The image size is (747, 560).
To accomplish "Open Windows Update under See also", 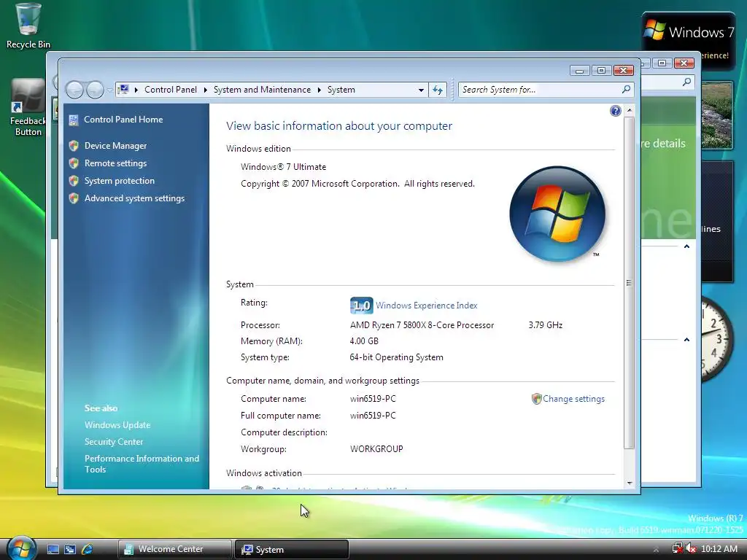I will click(x=117, y=425).
